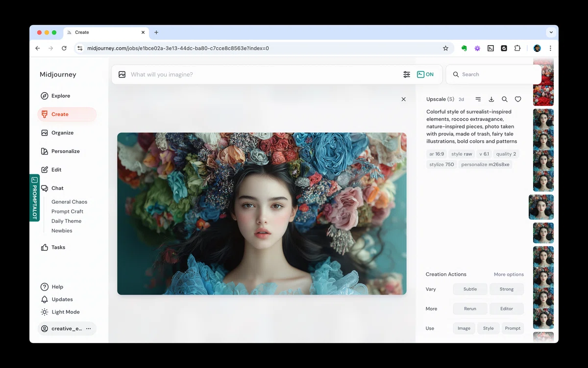Expand More options under Creation Actions
This screenshot has height=368, width=588.
[x=509, y=274]
